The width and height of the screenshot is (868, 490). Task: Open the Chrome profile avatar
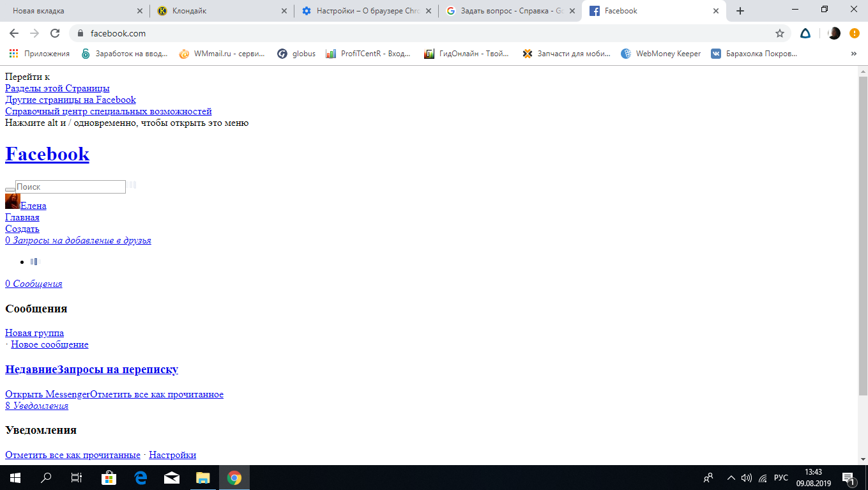(x=834, y=33)
